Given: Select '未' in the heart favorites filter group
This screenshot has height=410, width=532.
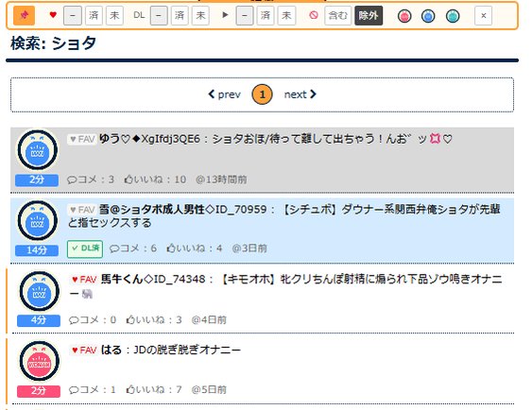Looking at the screenshot, I should pos(114,16).
